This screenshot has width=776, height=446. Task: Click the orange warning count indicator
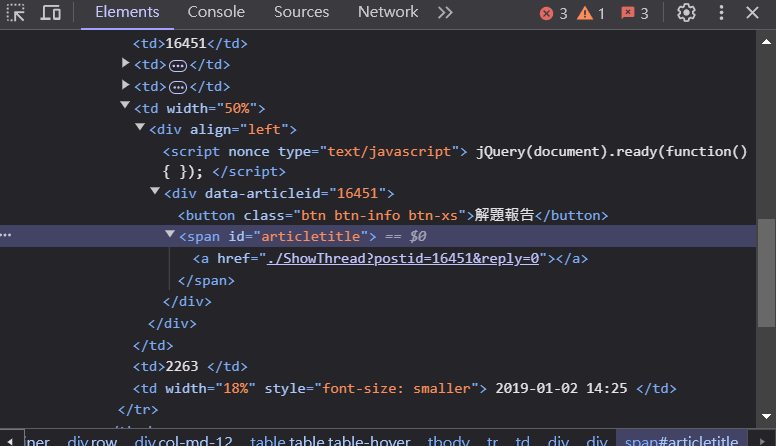(x=591, y=13)
